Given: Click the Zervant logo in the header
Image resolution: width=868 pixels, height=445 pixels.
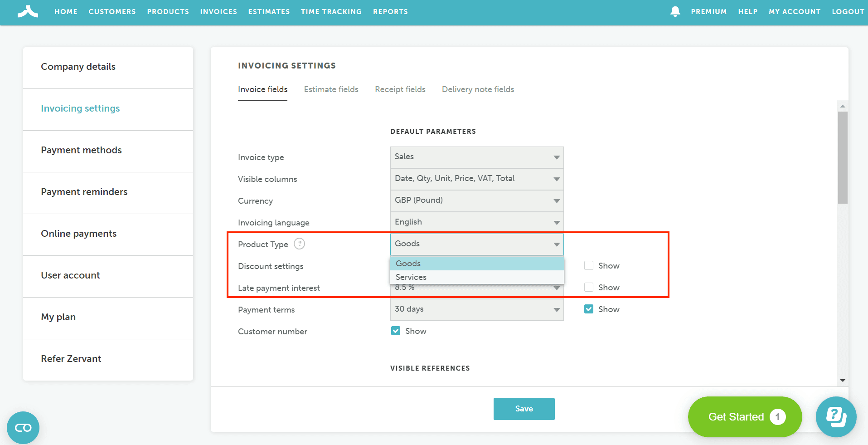Looking at the screenshot, I should click(x=28, y=11).
